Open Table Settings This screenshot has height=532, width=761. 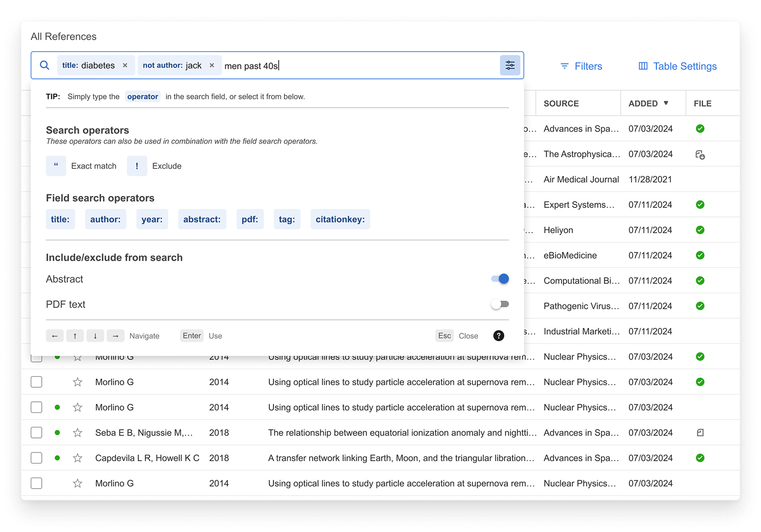tap(677, 66)
